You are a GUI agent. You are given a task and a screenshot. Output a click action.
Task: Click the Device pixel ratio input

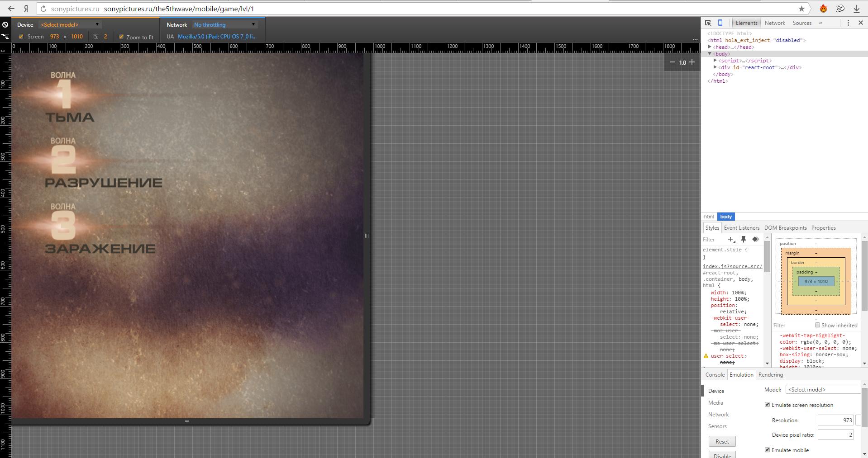pyautogui.click(x=835, y=434)
